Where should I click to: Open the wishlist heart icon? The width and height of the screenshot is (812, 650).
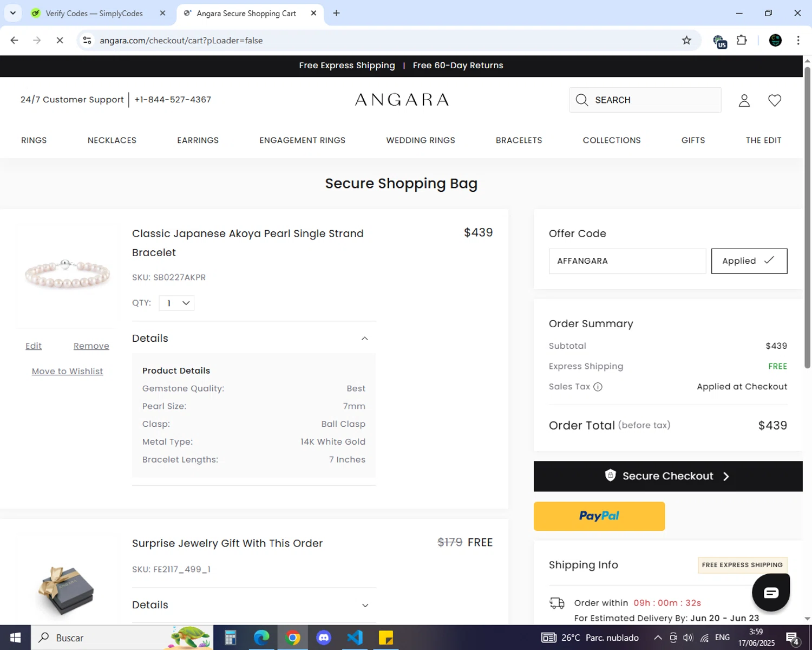pyautogui.click(x=775, y=100)
